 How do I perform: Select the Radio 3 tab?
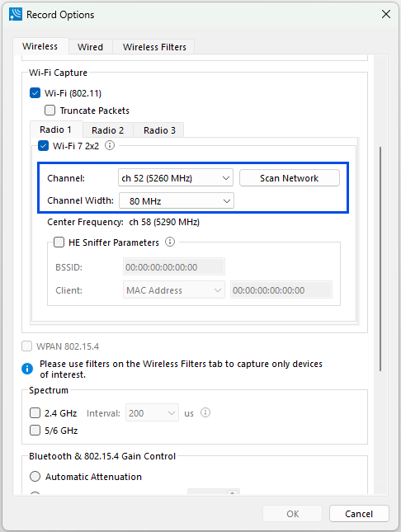tap(159, 130)
